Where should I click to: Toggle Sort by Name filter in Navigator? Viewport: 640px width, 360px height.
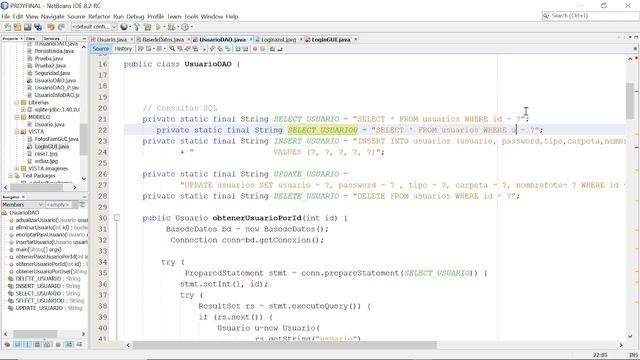click(69, 345)
